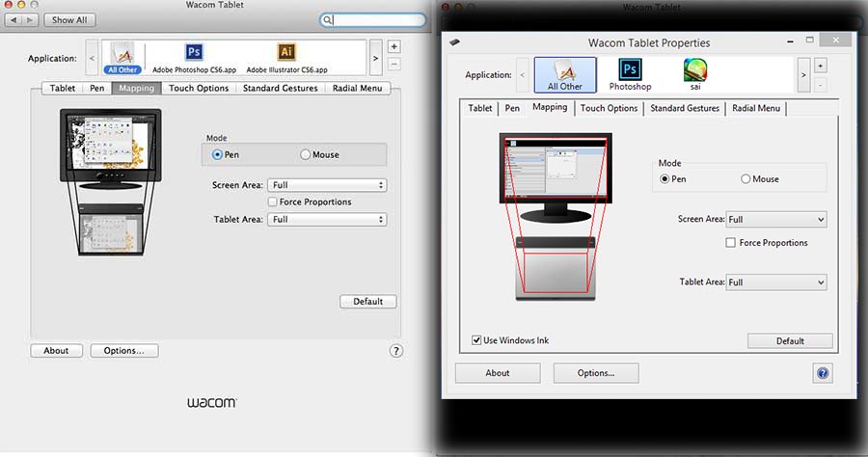Click the scroll-right arrow of Windows application list

[803, 74]
